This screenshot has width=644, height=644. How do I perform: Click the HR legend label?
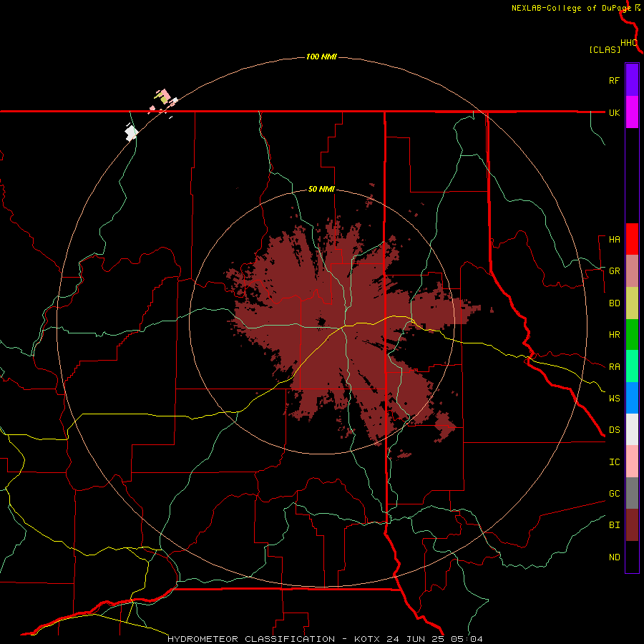click(614, 335)
